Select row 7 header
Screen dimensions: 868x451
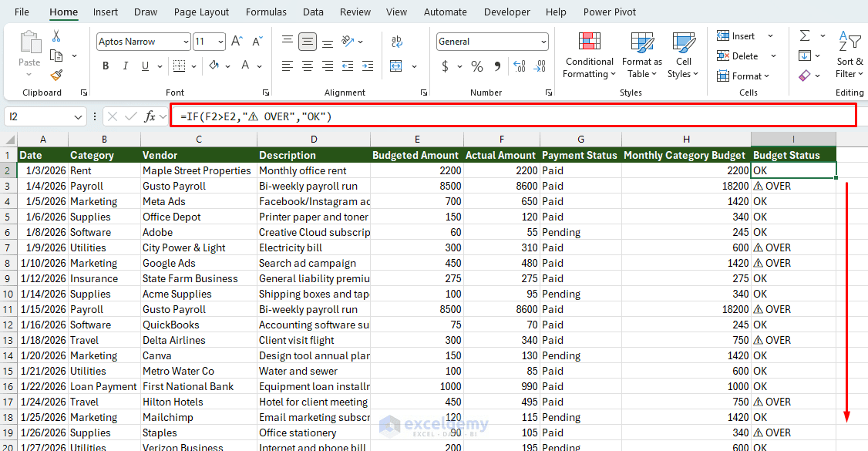[x=8, y=247]
